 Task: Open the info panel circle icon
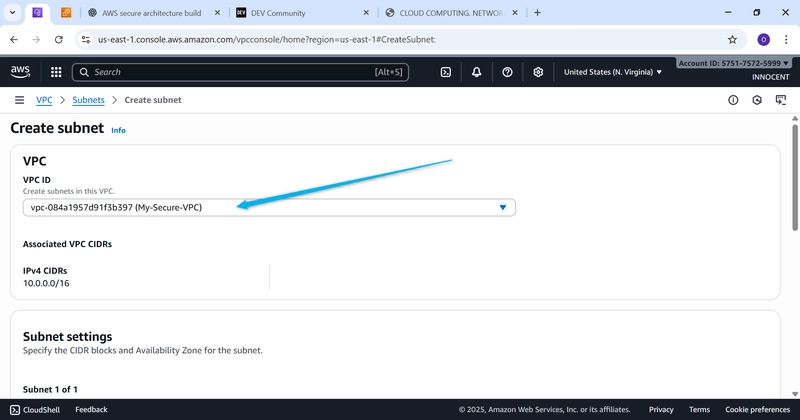[x=733, y=100]
